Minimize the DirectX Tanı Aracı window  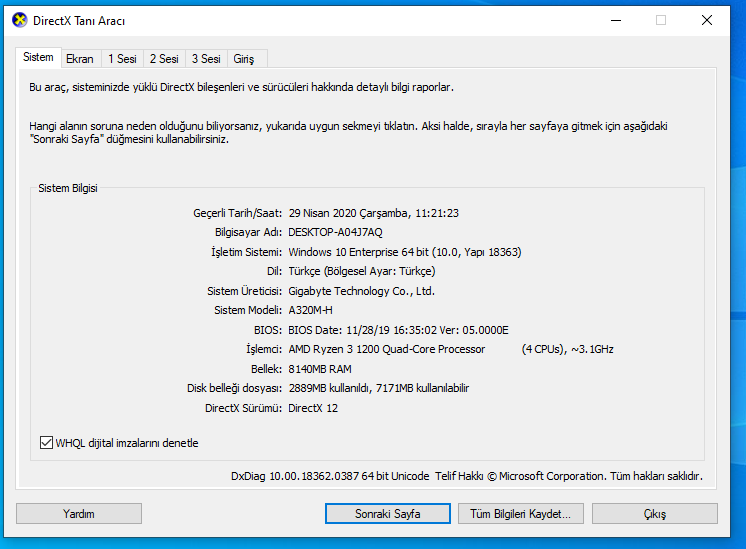[x=615, y=20]
